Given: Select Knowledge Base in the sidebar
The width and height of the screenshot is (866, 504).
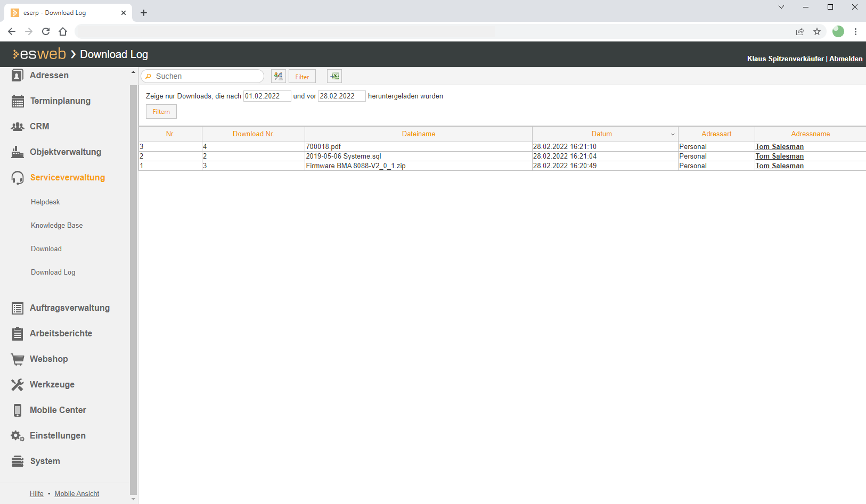Looking at the screenshot, I should (56, 226).
